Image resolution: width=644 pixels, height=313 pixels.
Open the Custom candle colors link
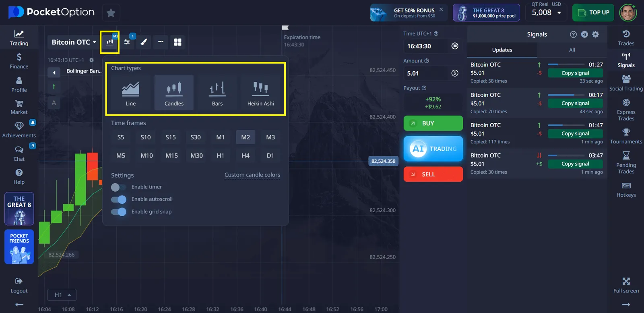point(252,175)
